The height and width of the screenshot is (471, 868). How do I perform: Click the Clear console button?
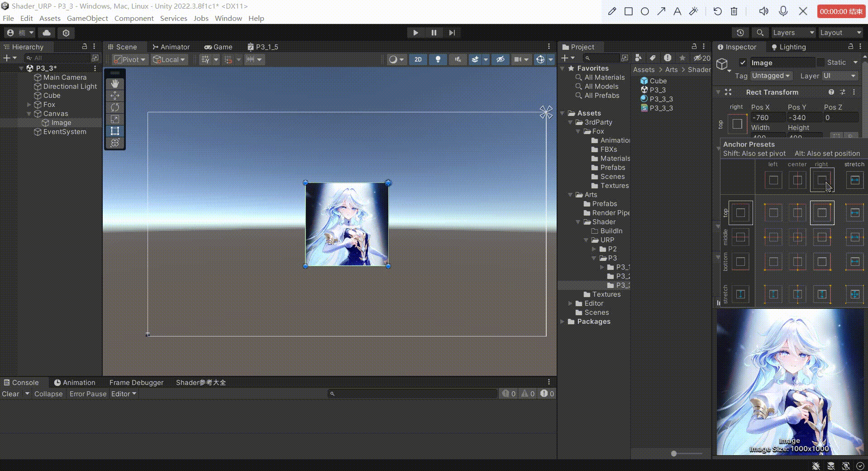(10, 394)
